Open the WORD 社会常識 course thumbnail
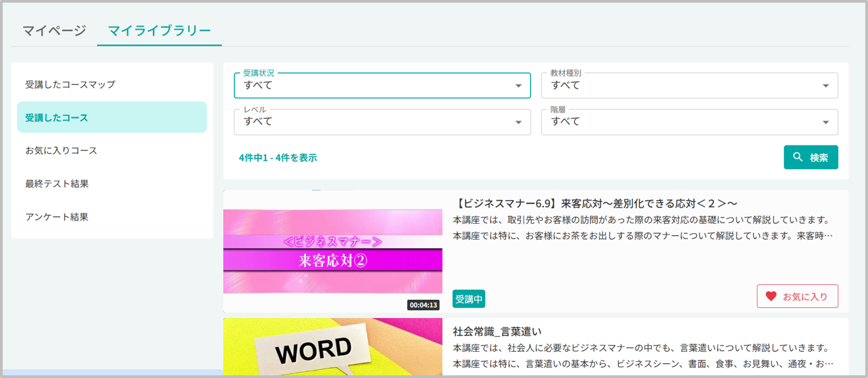This screenshot has width=868, height=378. [x=333, y=346]
